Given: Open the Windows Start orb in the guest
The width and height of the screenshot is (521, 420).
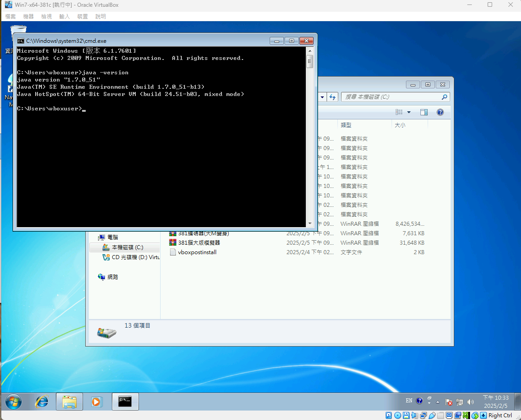Looking at the screenshot, I should coord(13,402).
